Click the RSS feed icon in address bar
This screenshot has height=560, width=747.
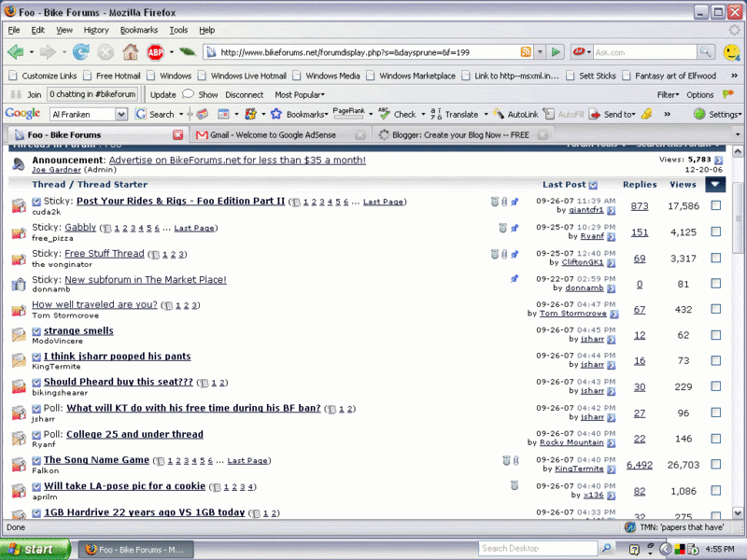(526, 52)
